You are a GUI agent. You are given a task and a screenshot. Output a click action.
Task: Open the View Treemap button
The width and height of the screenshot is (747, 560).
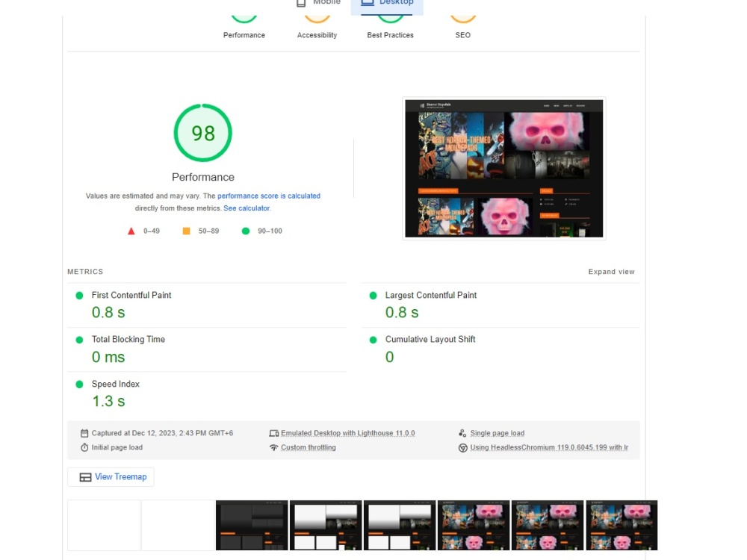pos(111,477)
